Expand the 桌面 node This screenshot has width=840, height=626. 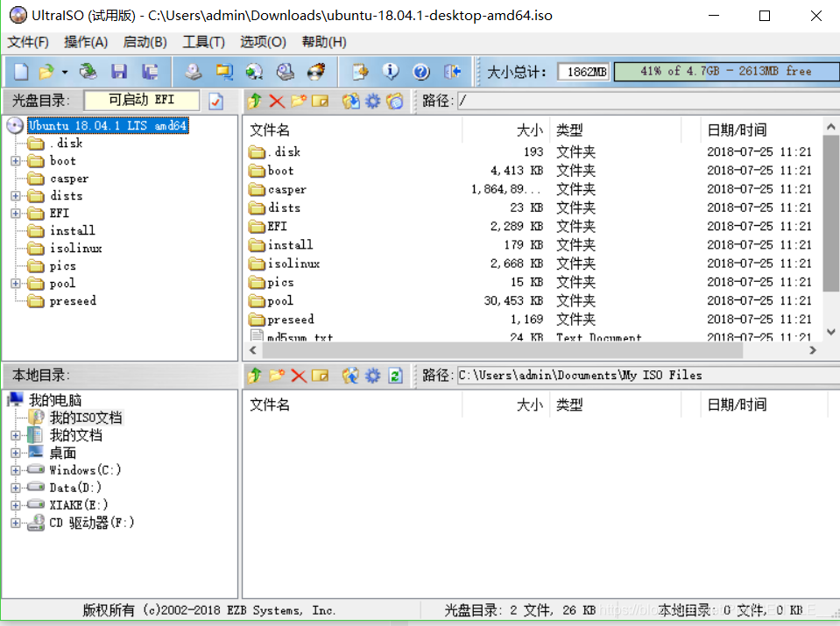point(16,453)
